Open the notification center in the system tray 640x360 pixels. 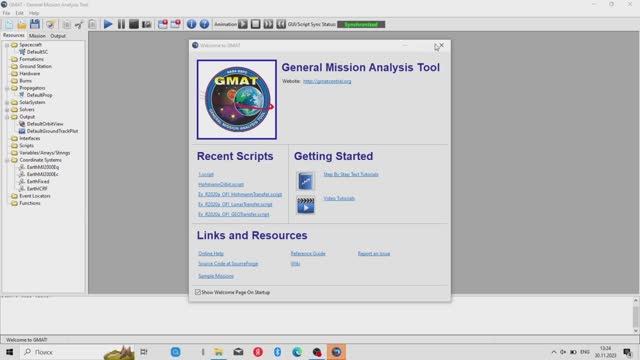coord(627,352)
